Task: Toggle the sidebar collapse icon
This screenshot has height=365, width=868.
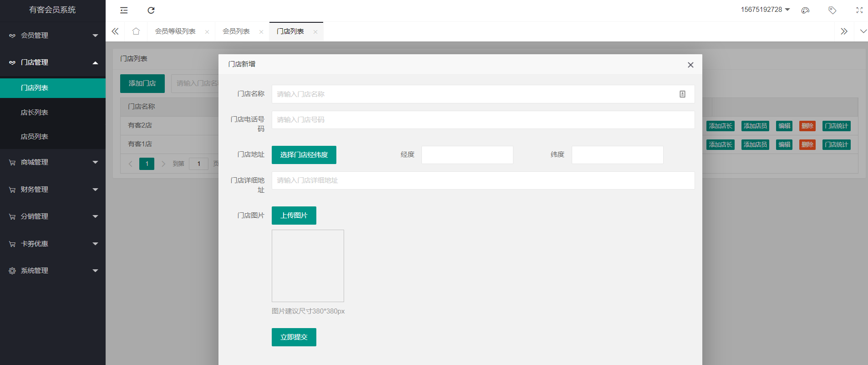Action: click(124, 10)
